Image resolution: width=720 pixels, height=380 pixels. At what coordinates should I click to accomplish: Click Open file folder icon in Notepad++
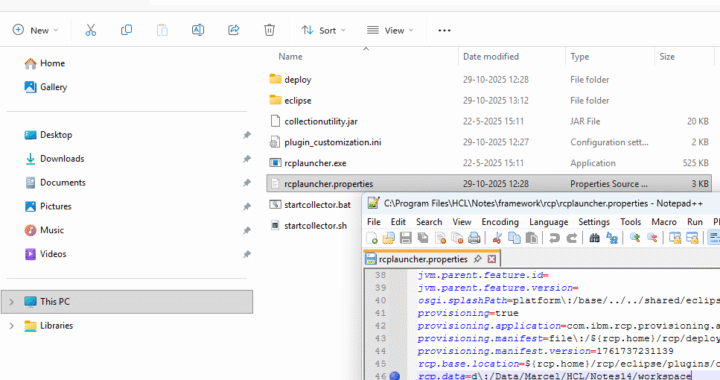[x=388, y=238]
